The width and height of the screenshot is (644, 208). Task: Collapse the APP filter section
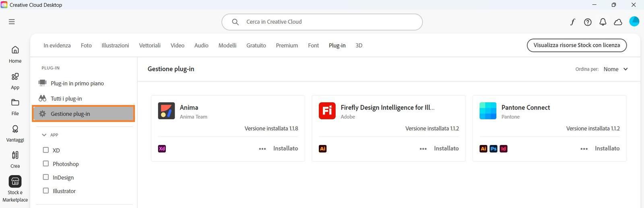point(44,135)
